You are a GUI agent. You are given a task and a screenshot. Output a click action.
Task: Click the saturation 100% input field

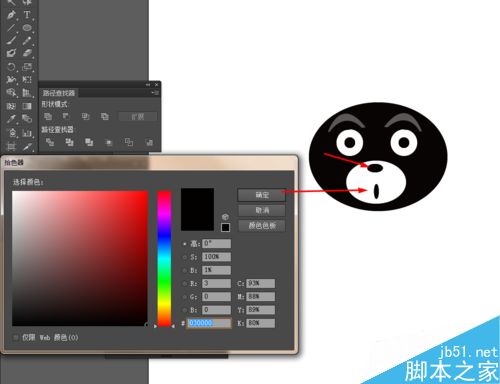click(x=216, y=257)
